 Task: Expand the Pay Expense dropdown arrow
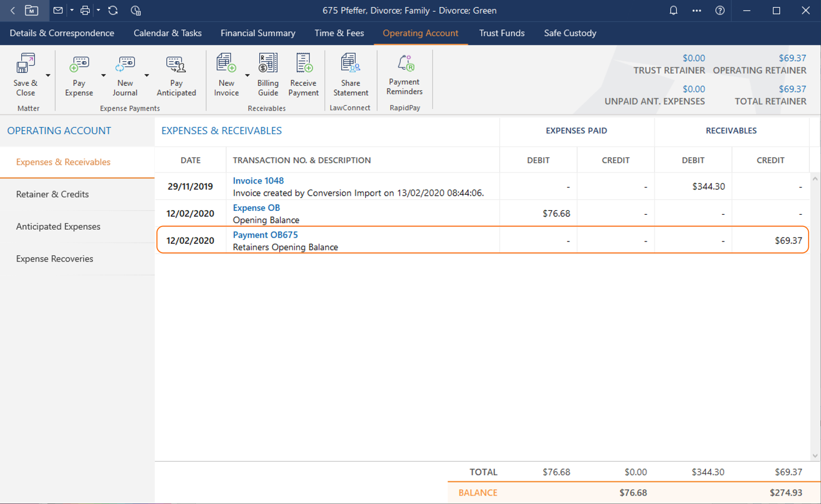tap(104, 76)
